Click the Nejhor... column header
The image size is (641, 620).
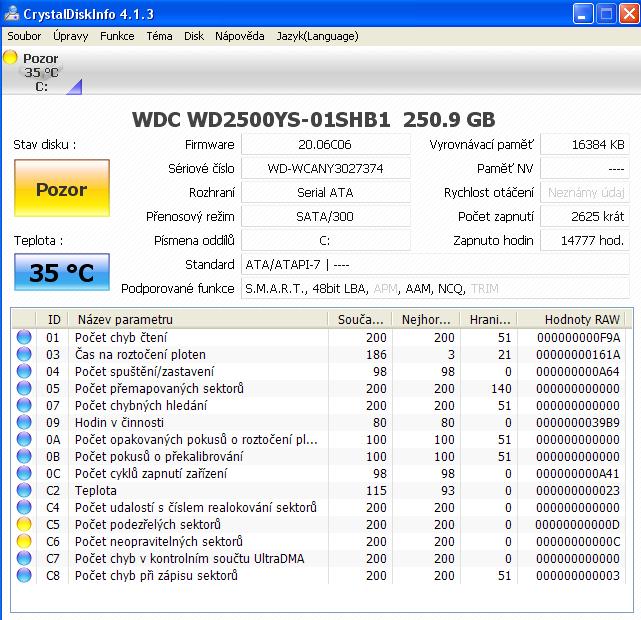(426, 319)
